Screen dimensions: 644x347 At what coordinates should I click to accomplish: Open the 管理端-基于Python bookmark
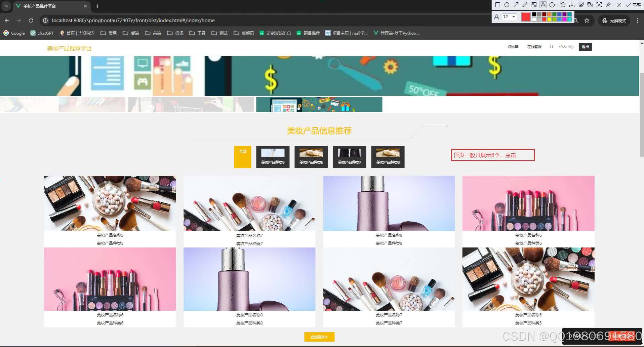pos(396,33)
